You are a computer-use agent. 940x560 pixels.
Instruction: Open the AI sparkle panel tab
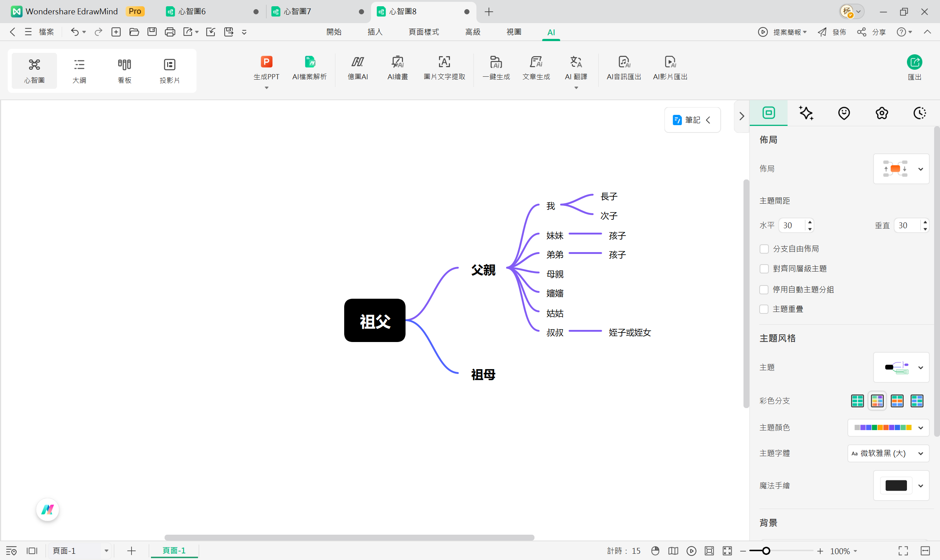(806, 113)
